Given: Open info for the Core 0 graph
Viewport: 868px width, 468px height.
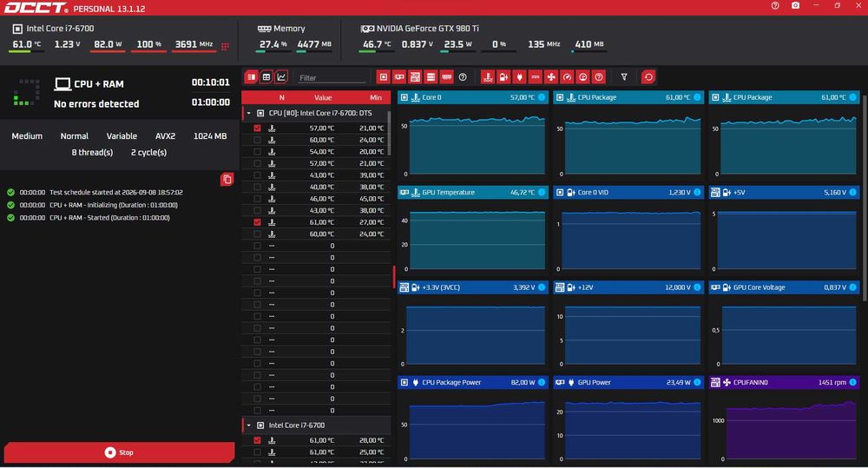Looking at the screenshot, I should click(542, 97).
